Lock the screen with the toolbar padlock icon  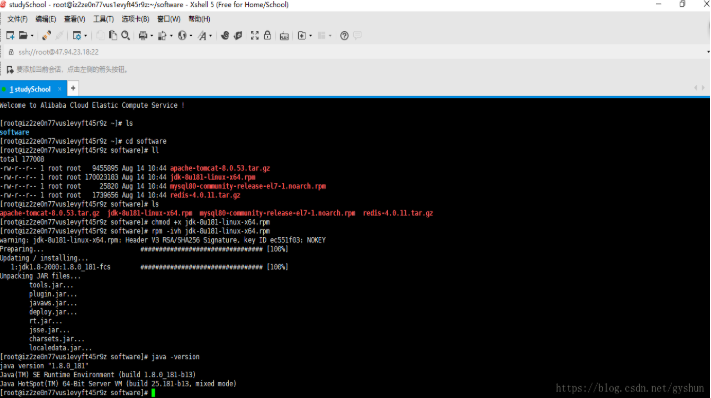pos(268,35)
